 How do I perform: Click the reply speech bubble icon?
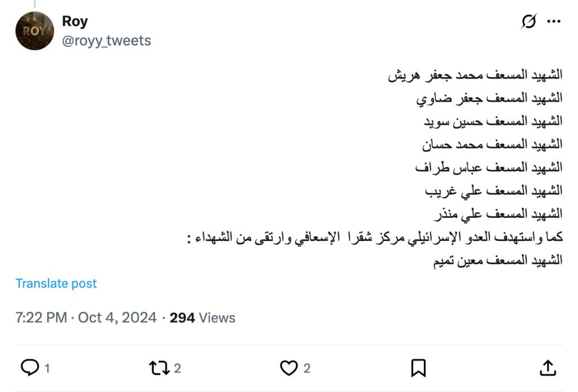click(x=29, y=368)
